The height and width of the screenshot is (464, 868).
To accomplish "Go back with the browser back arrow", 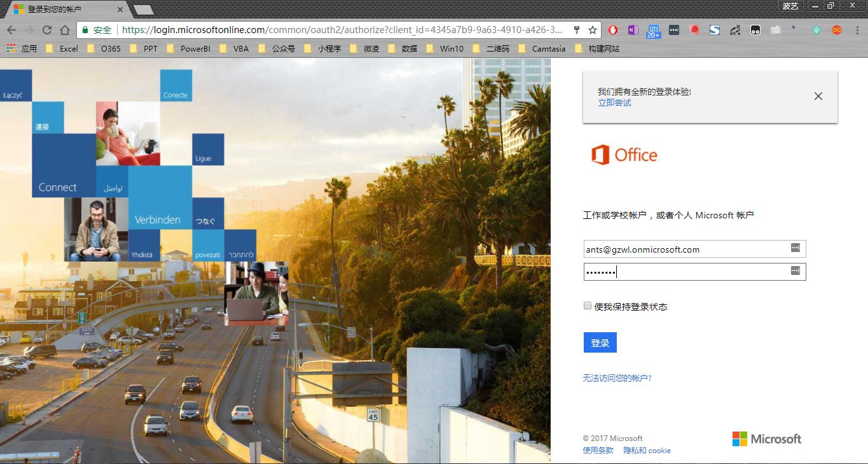I will (11, 30).
